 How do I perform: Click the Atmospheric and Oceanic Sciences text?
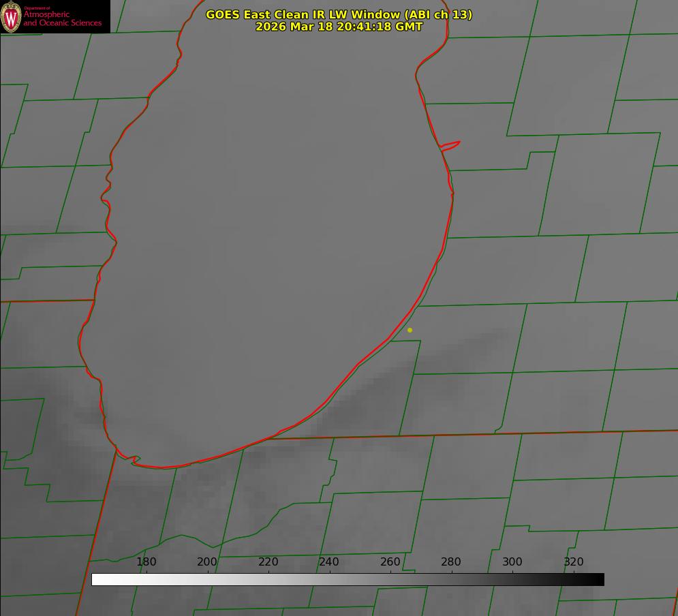(63, 18)
